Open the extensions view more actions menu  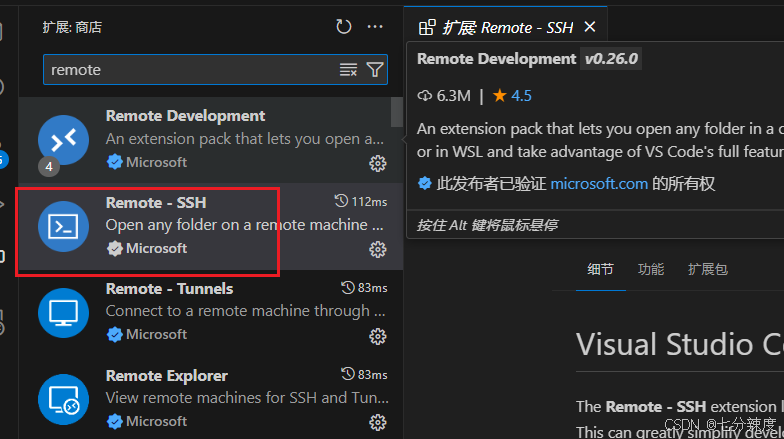point(375,26)
